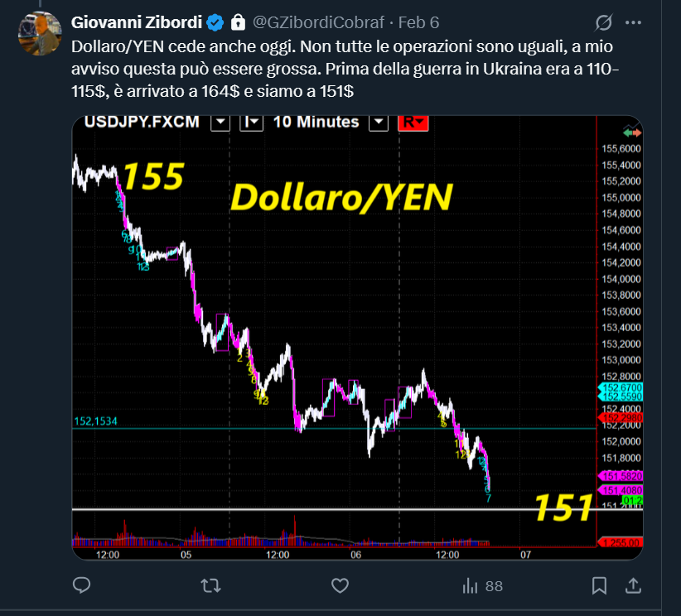
Task: Click the Grok explain-post icon
Action: (604, 22)
